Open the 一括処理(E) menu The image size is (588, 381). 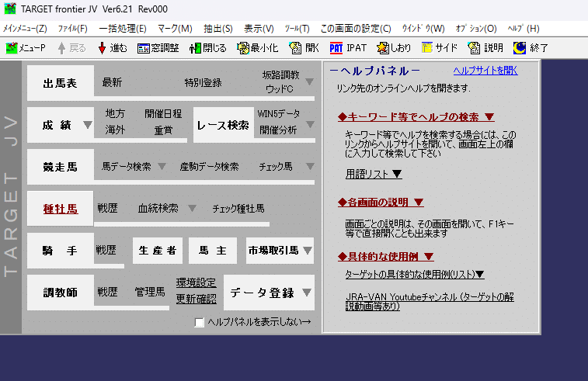[123, 29]
